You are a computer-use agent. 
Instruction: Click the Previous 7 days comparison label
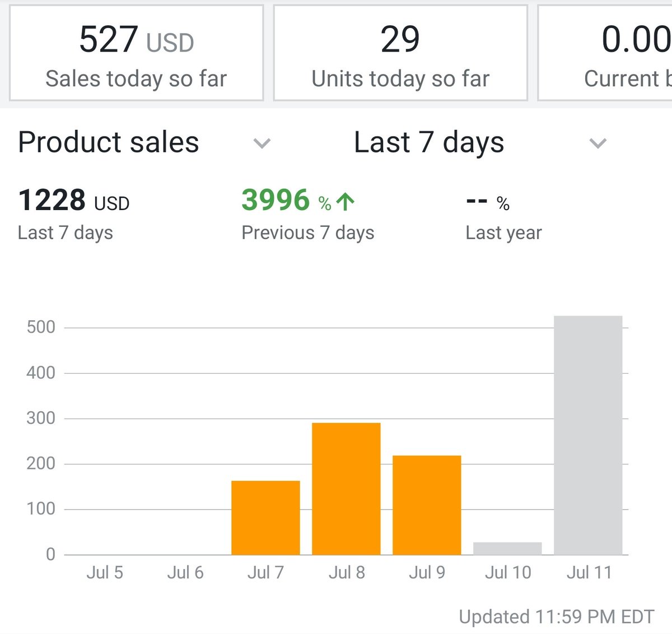pyautogui.click(x=307, y=232)
